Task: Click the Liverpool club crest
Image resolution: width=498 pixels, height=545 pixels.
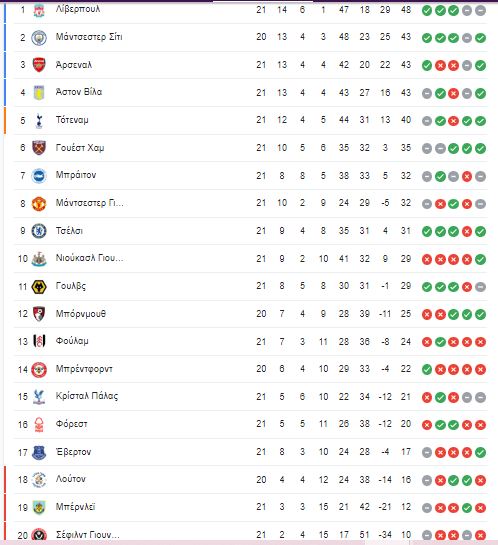Action: [39, 10]
